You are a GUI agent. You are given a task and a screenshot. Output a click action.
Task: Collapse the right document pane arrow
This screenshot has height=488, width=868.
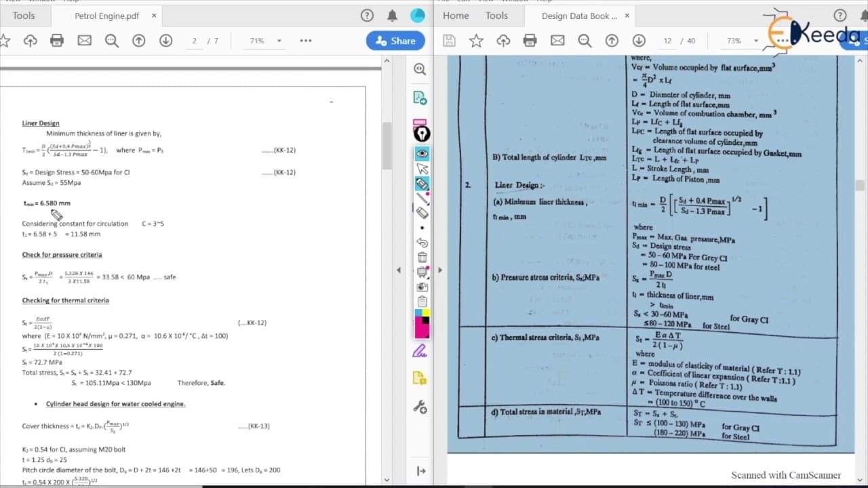pos(439,270)
